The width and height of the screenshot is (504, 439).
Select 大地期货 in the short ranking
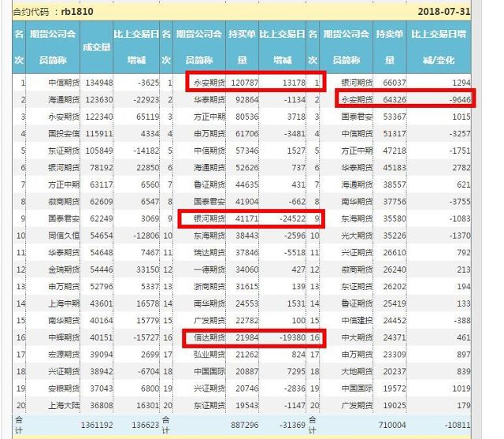point(357,372)
